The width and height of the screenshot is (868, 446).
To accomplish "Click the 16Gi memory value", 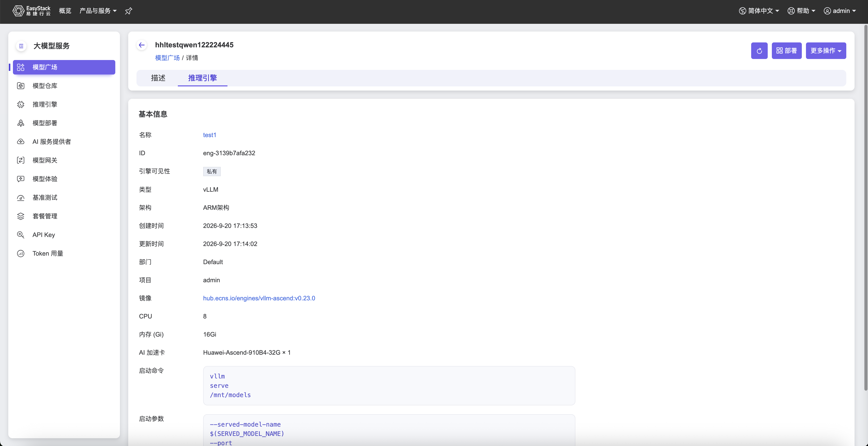I will click(x=210, y=334).
